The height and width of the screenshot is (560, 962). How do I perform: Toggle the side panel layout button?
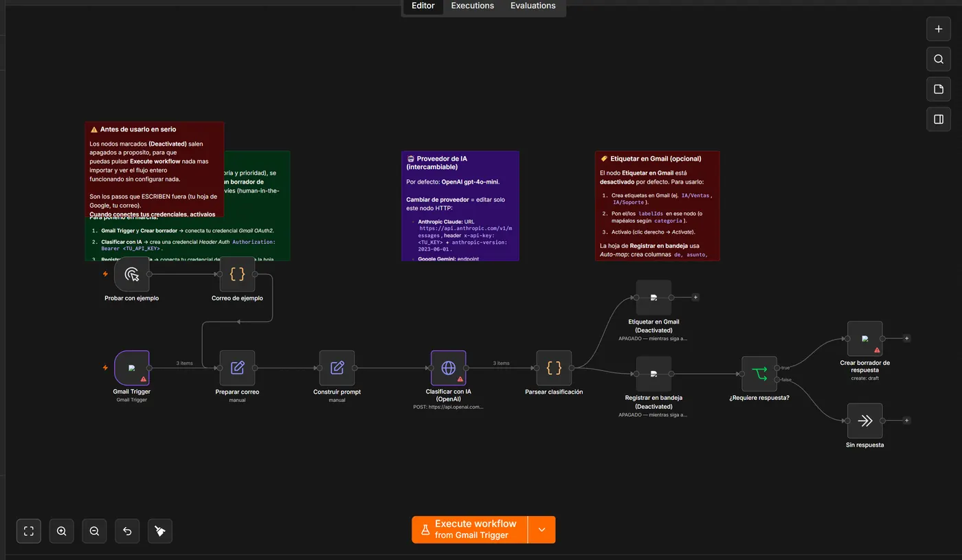[939, 120]
